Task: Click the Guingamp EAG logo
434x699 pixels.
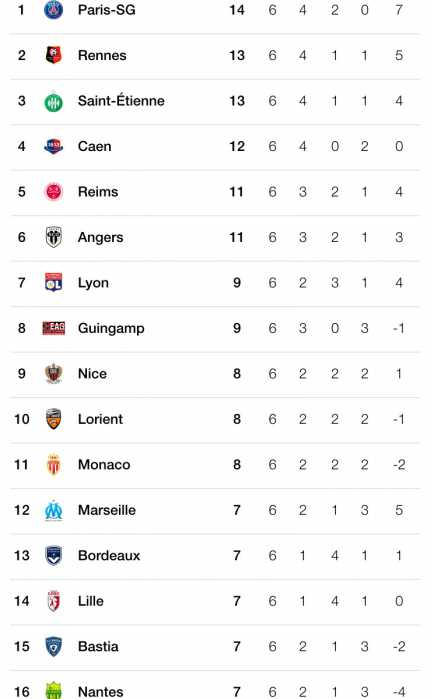Action: pyautogui.click(x=53, y=328)
